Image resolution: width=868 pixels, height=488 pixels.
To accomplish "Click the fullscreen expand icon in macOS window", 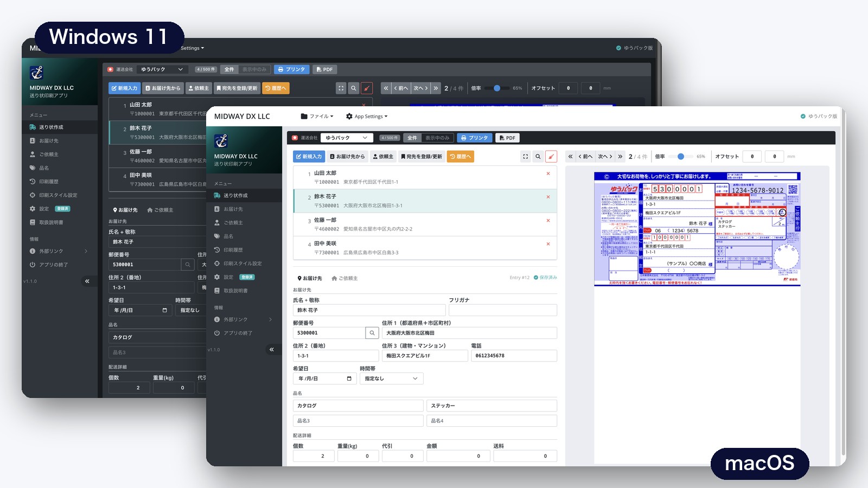I will click(525, 156).
